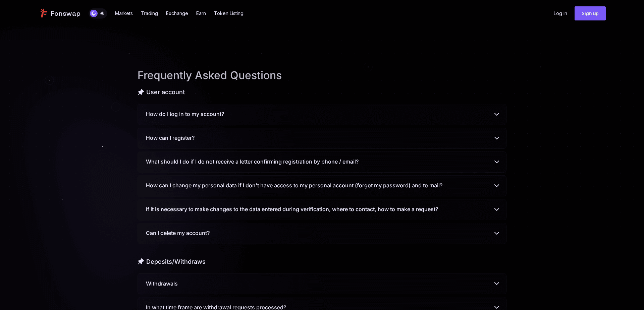Expand 'How can I register?'
644x310 pixels.
click(x=321, y=138)
